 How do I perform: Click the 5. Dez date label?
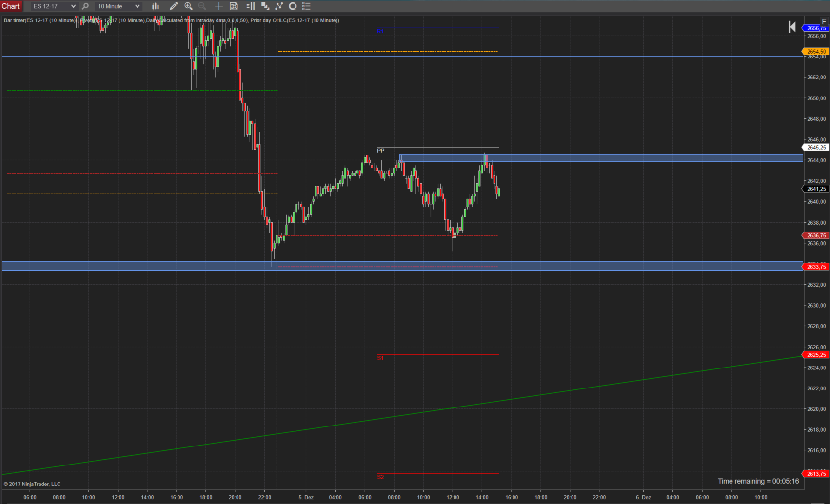pyautogui.click(x=306, y=497)
